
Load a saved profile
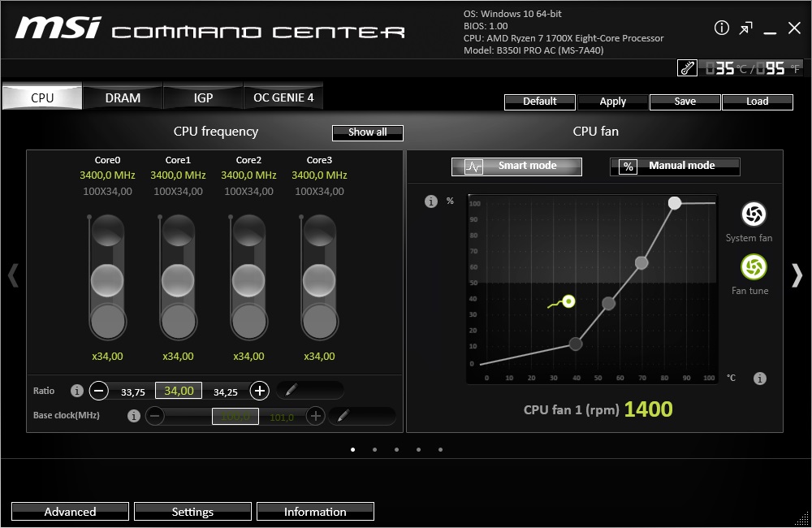point(757,102)
